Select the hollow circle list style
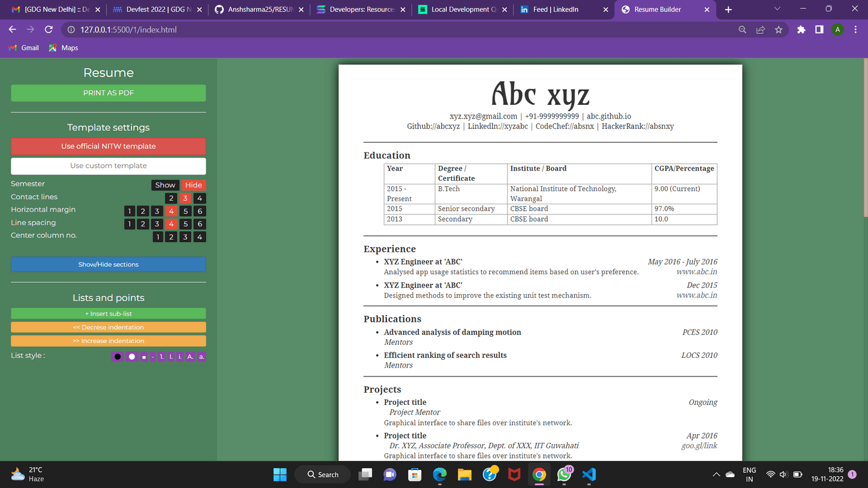Viewport: 868px width, 488px height. (x=131, y=357)
